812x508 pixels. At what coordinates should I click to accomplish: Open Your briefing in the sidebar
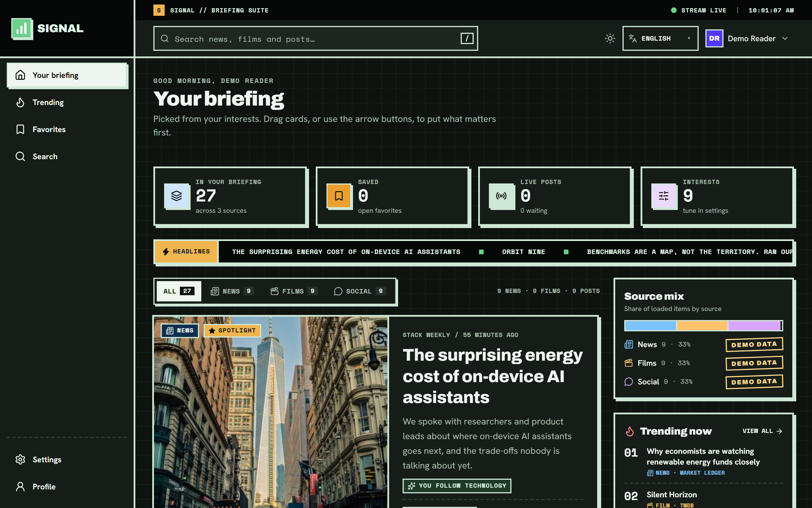(67, 75)
